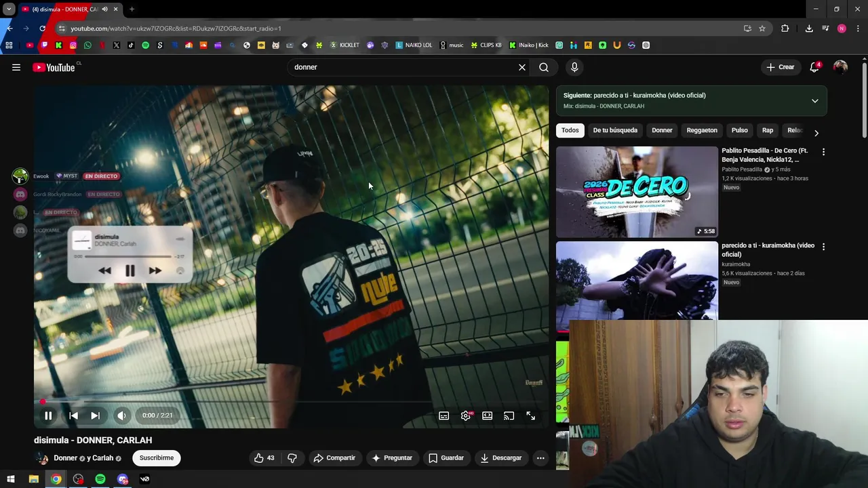Open a new Chrome tab
The height and width of the screenshot is (488, 868).
(132, 9)
